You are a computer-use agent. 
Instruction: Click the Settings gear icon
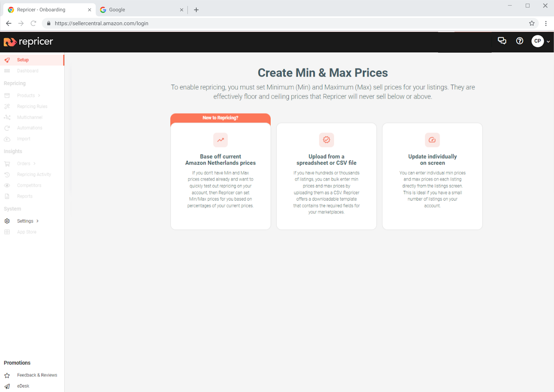pos(7,221)
